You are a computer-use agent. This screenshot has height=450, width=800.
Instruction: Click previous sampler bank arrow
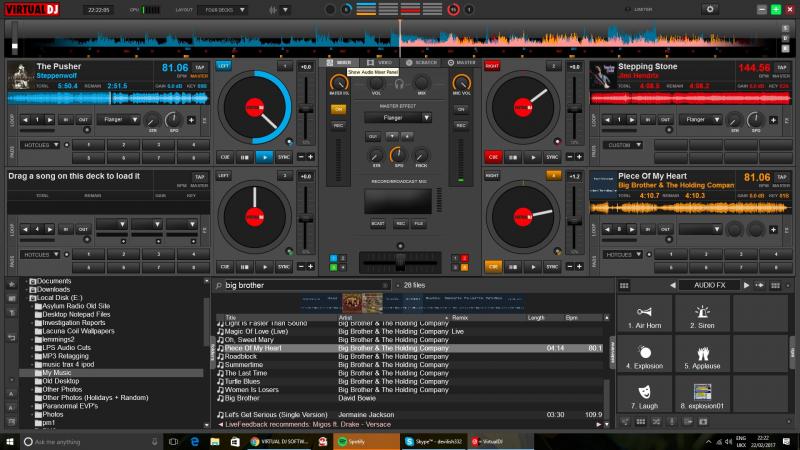tap(672, 285)
